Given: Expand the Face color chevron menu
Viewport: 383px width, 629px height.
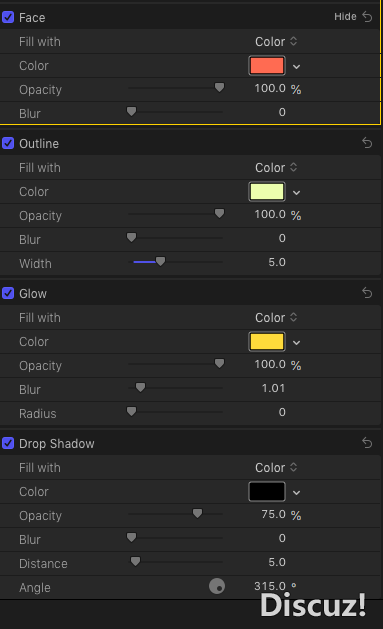Looking at the screenshot, I should click(x=296, y=67).
